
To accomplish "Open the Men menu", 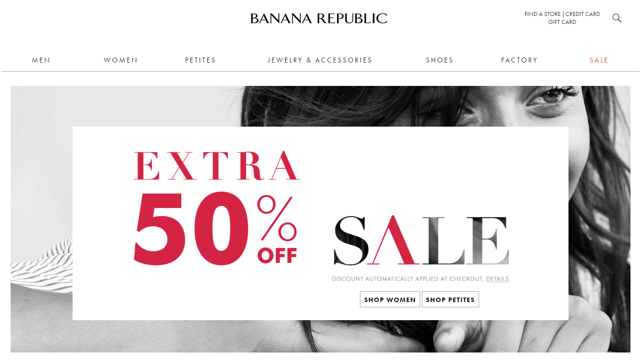I will 41,60.
